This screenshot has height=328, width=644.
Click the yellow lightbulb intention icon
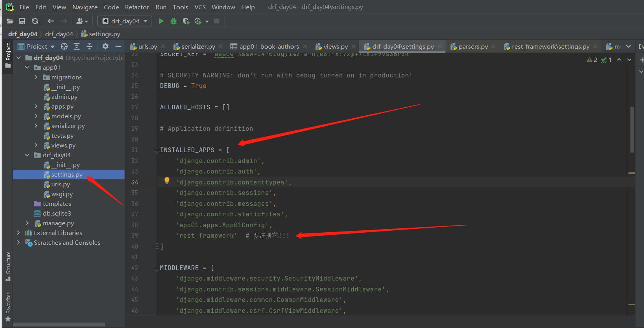coord(167,181)
